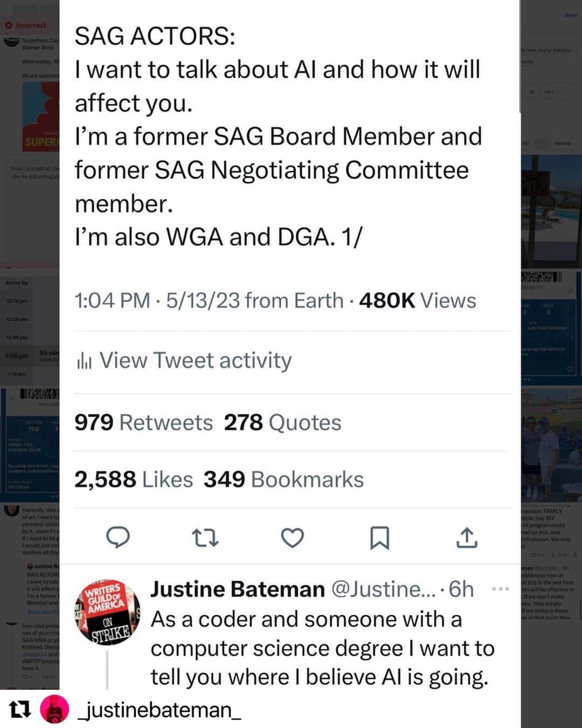Like the tweet with heart icon
The width and height of the screenshot is (582, 728).
click(293, 538)
